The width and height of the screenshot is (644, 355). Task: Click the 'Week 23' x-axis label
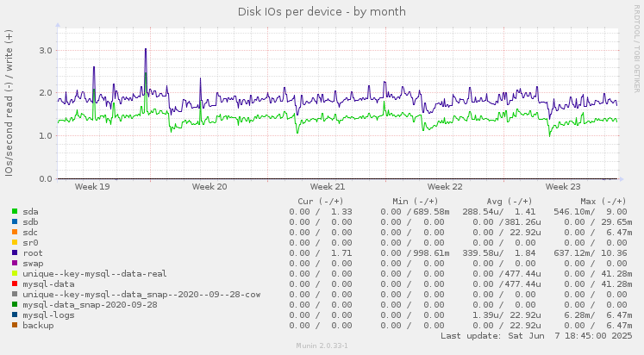tap(563, 187)
